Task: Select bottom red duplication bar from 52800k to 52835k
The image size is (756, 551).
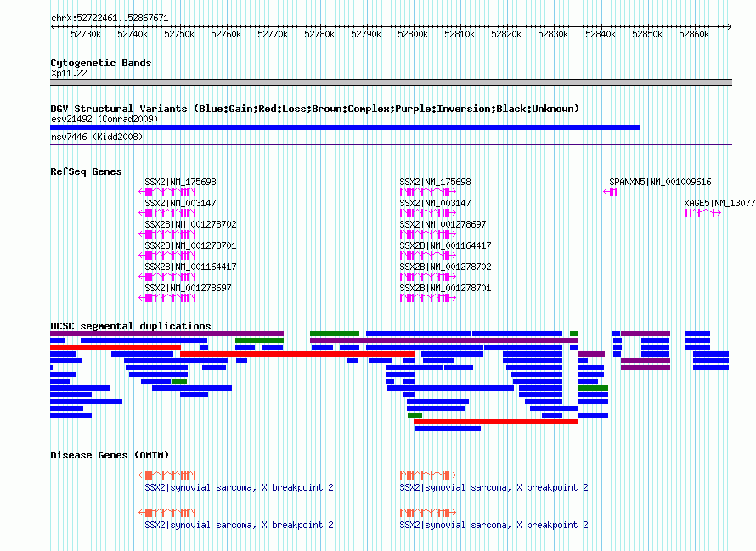Action: (x=496, y=422)
